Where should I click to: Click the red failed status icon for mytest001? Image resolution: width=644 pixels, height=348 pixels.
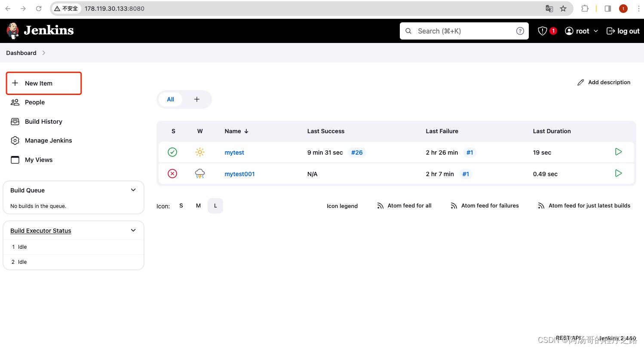[x=172, y=174]
